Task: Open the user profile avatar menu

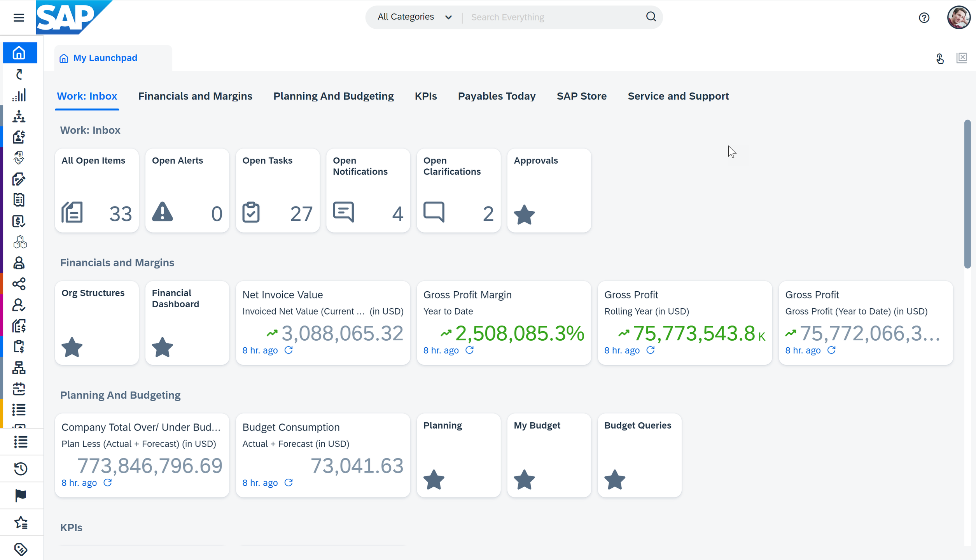Action: point(958,17)
